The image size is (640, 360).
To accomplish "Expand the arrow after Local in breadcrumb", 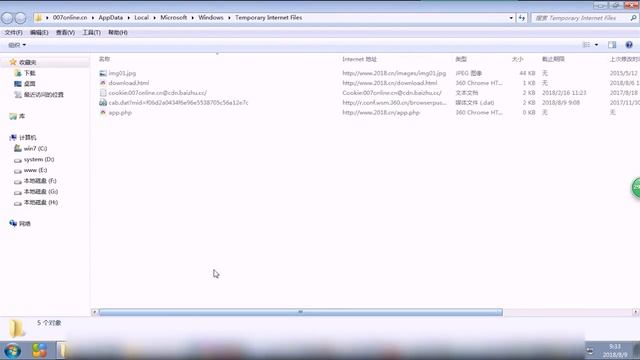I will pyautogui.click(x=155, y=18).
